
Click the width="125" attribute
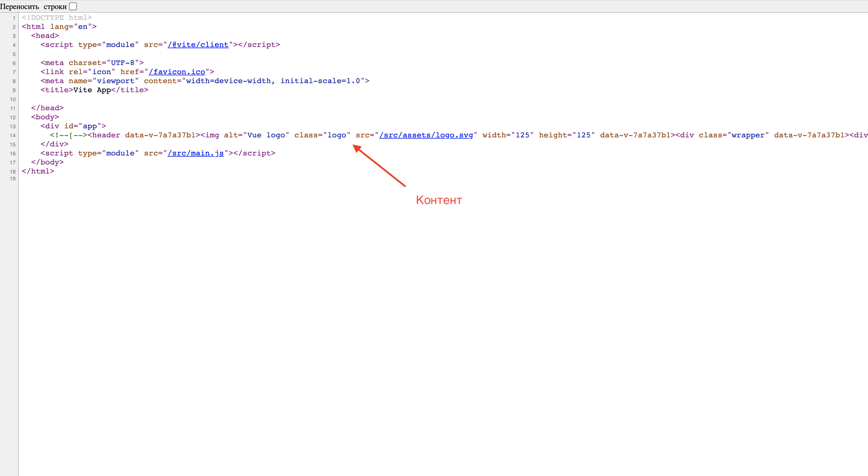[508, 135]
